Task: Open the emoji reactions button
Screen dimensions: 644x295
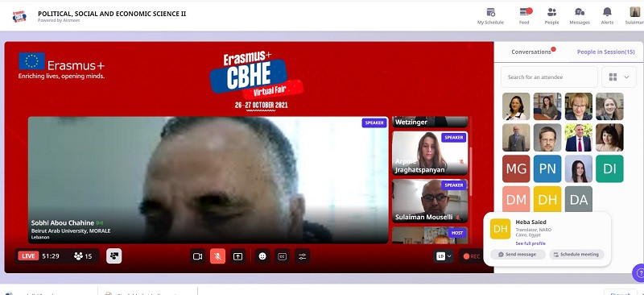Action: pos(262,256)
